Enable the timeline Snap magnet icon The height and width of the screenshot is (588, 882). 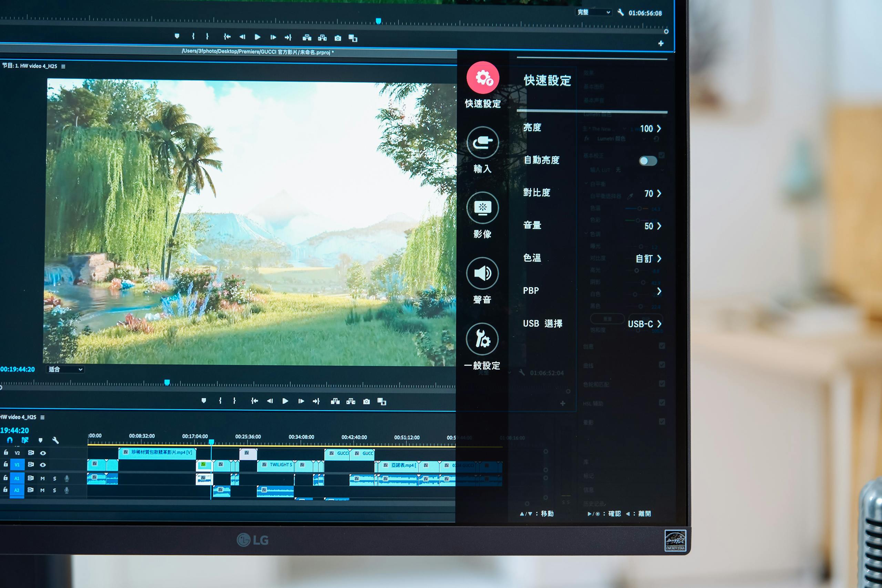click(x=10, y=440)
